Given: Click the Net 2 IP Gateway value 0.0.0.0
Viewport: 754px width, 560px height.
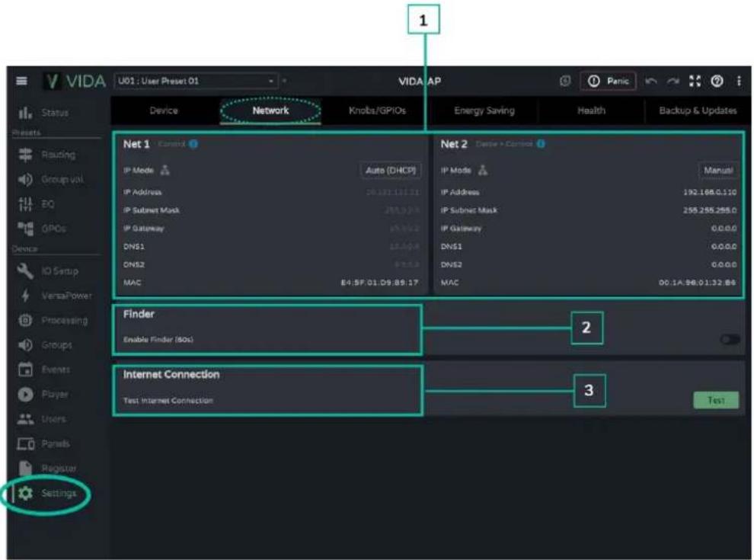Looking at the screenshot, I should 724,229.
